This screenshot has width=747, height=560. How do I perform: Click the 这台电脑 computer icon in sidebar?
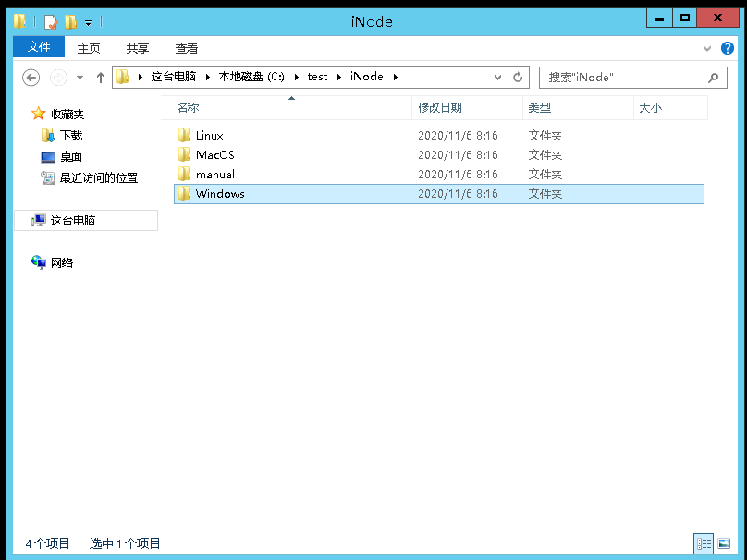[39, 220]
